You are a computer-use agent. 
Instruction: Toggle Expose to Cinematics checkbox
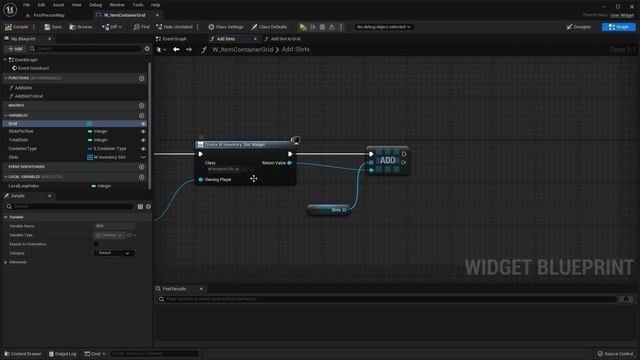96,244
